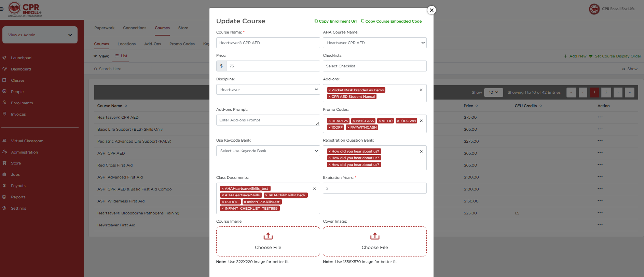The width and height of the screenshot is (644, 277).
Task: Remove the INFANT_CHECKLIST_TEST999 document tag
Action: pos(223,209)
